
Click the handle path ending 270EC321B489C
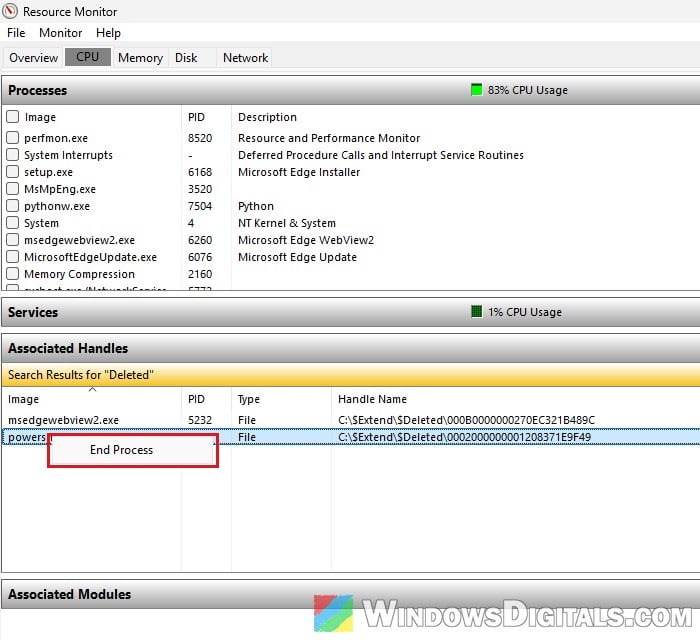point(467,420)
